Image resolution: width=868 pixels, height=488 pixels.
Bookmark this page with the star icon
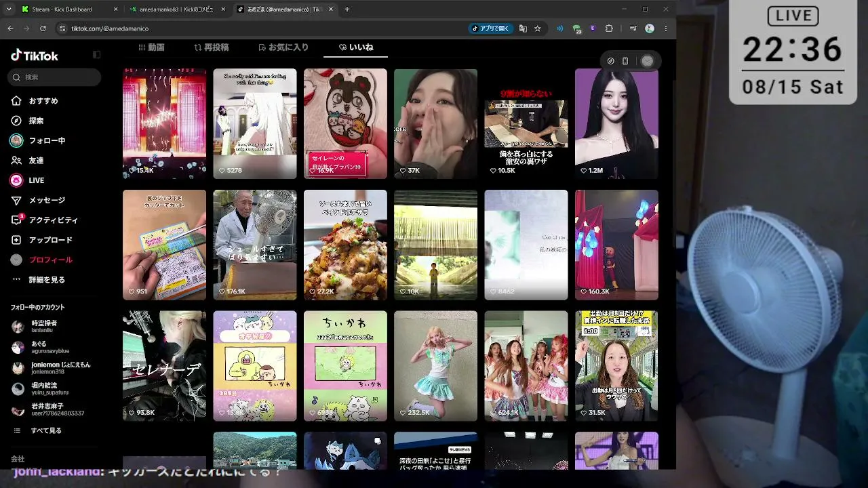pos(538,28)
